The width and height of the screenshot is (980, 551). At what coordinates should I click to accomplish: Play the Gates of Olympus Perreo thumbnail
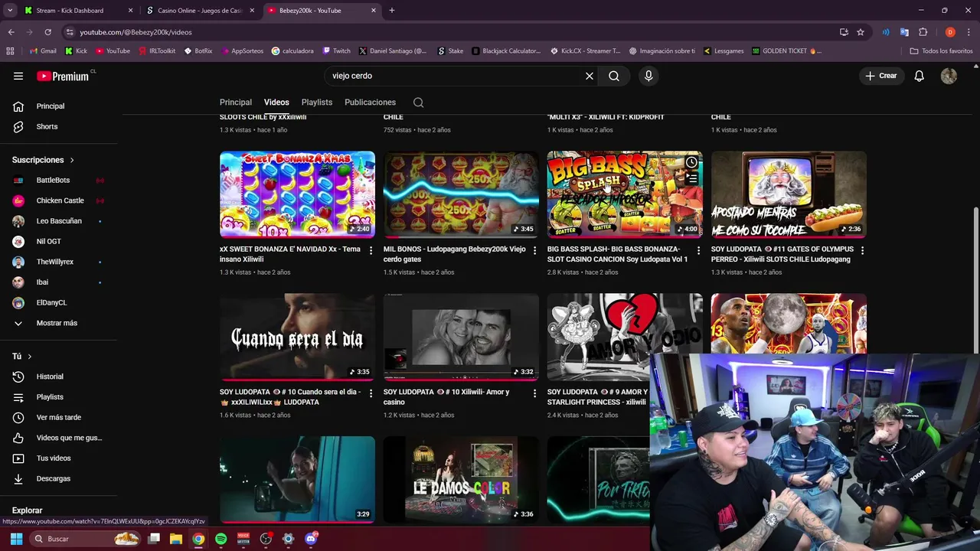(x=789, y=194)
